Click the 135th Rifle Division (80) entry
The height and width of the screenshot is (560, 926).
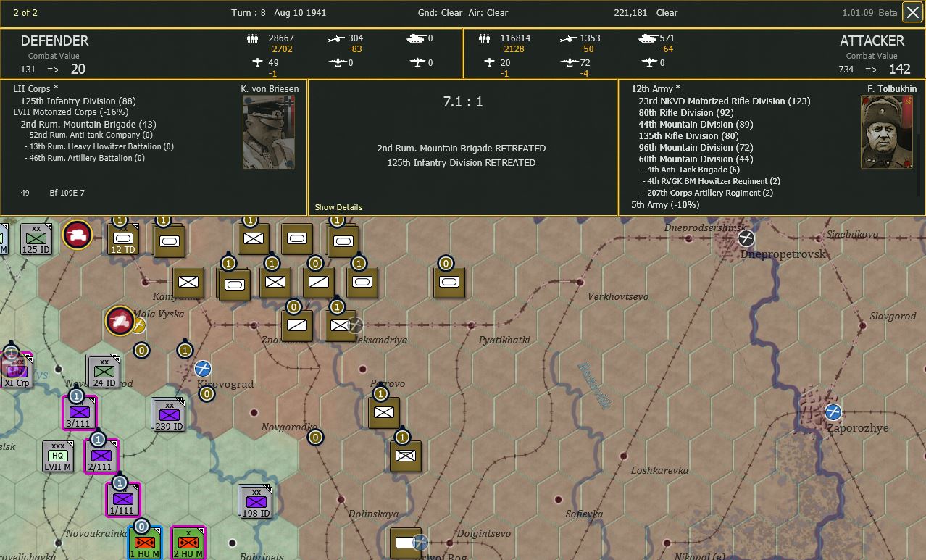coord(689,135)
